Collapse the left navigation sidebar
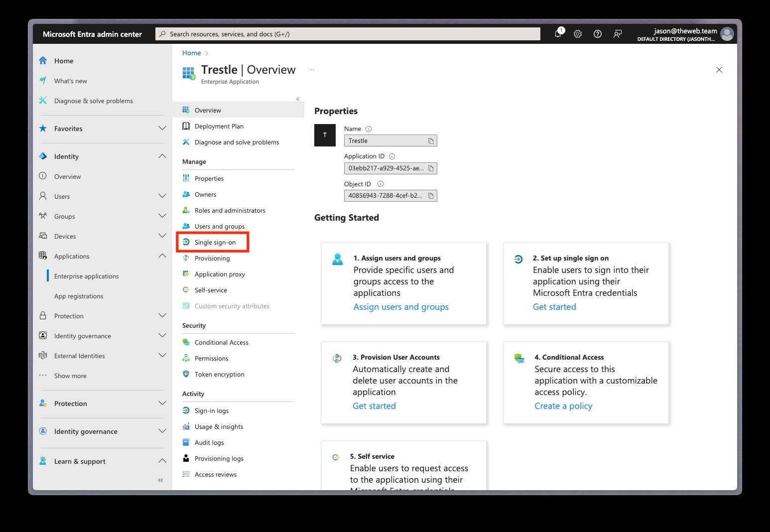This screenshot has height=532, width=770. click(x=160, y=480)
